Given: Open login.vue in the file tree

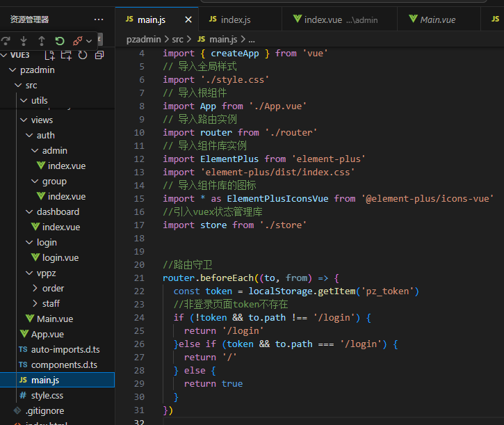Looking at the screenshot, I should (x=60, y=257).
